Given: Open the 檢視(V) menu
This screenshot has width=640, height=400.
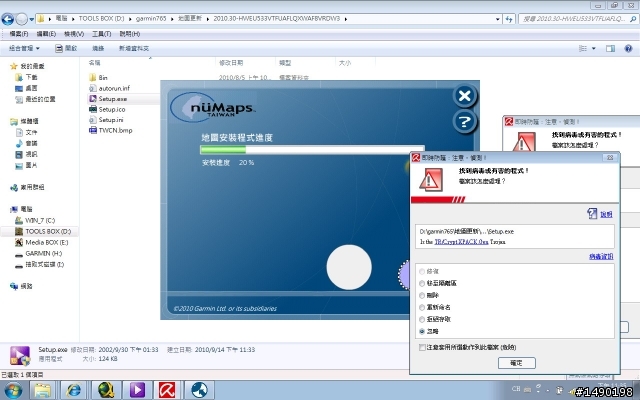Looking at the screenshot, I should (74, 34).
